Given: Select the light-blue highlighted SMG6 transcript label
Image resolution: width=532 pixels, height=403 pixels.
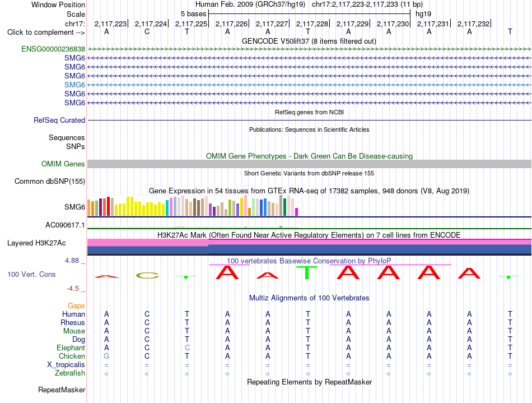Looking at the screenshot, I should 74,85.
